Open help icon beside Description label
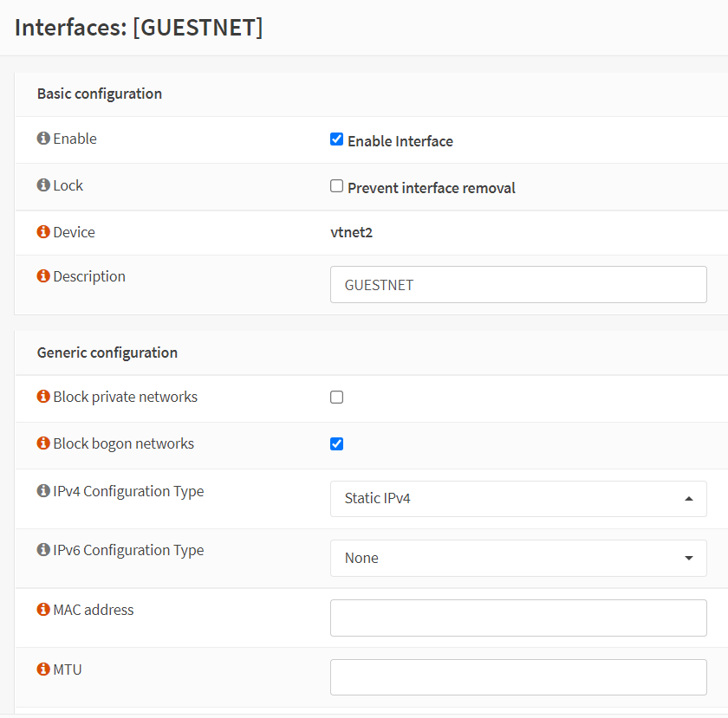This screenshot has height=718, width=728. point(43,276)
